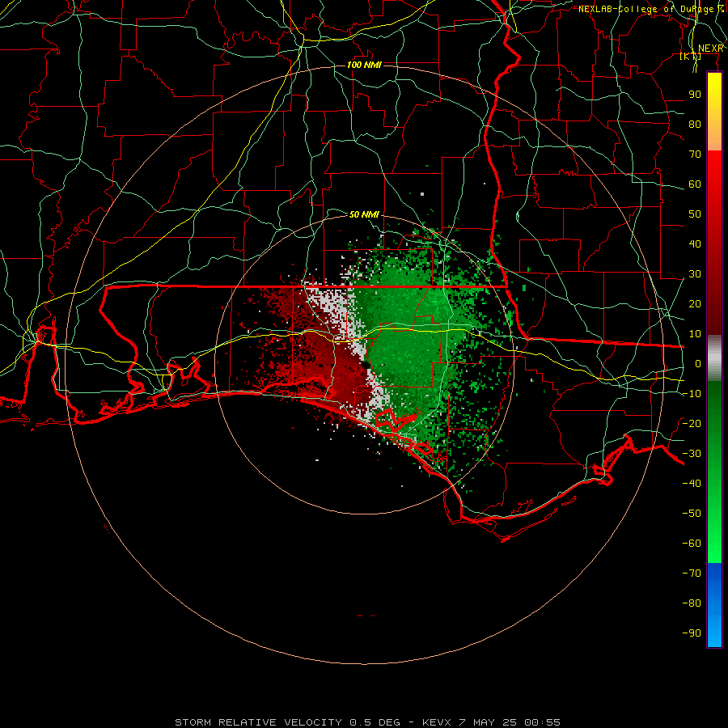
Task: Click the positive 90 velocity scale label
Action: pyautogui.click(x=695, y=95)
